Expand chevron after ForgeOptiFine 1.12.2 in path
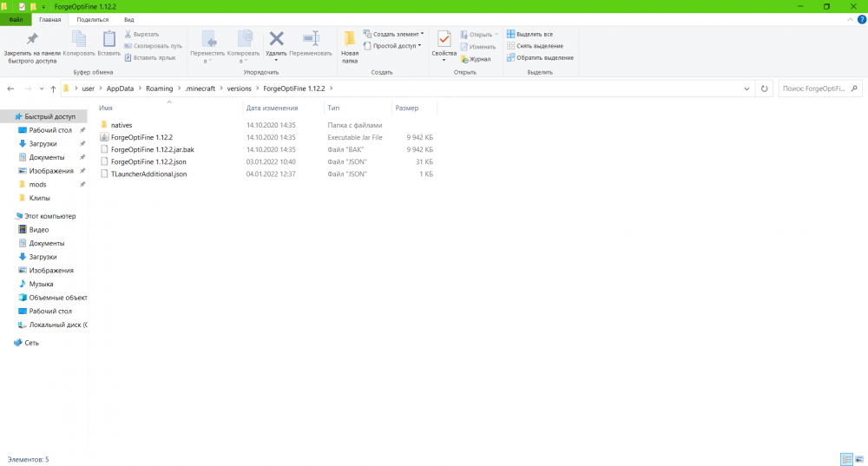This screenshot has height=466, width=868. click(x=331, y=89)
